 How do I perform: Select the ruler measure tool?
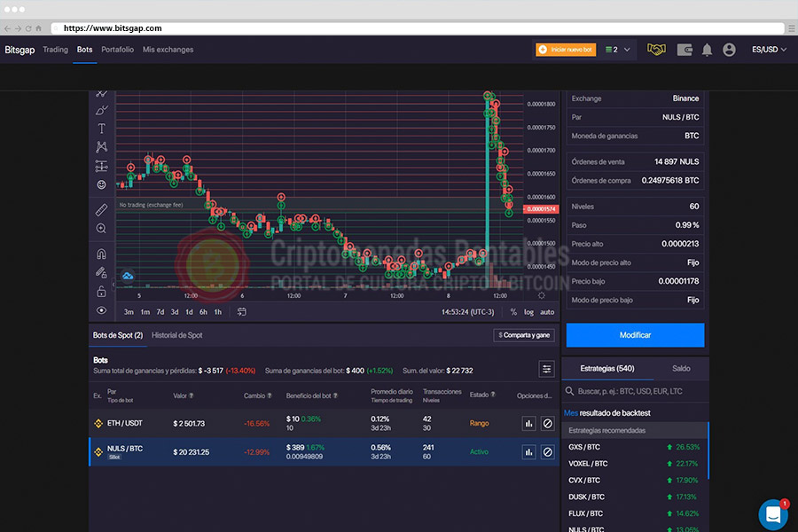click(102, 209)
